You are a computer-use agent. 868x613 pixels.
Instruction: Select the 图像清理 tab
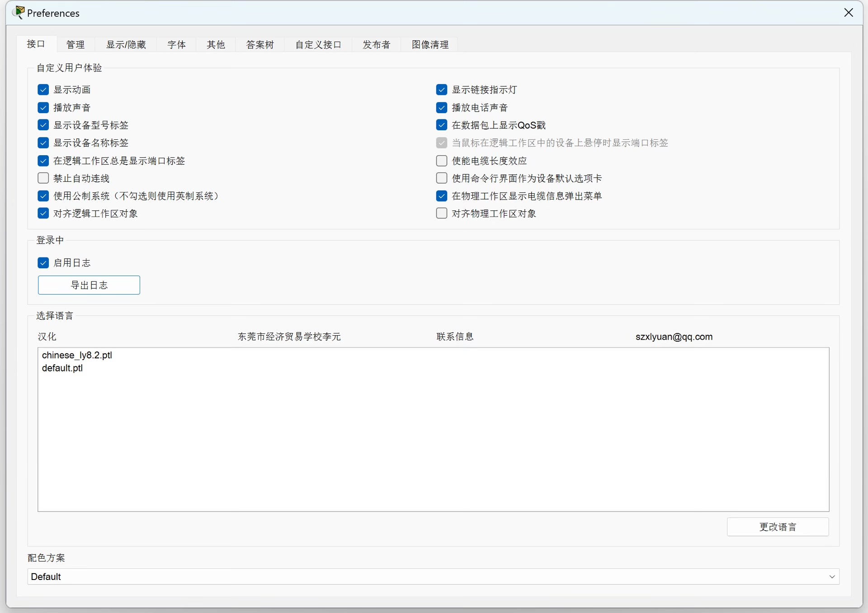click(429, 44)
